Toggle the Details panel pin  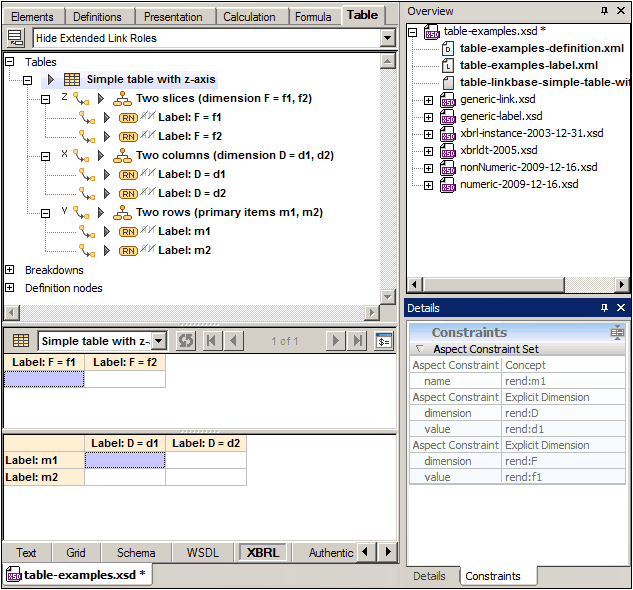pyautogui.click(x=604, y=308)
